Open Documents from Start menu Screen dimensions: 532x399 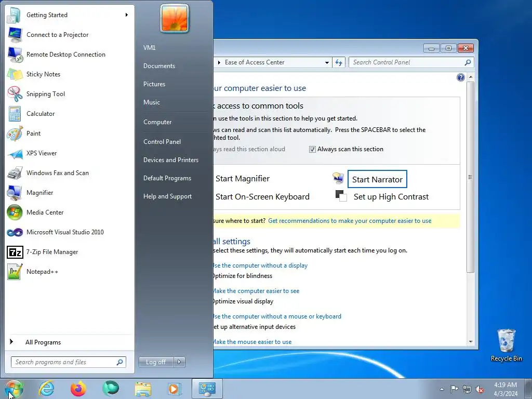pos(159,66)
